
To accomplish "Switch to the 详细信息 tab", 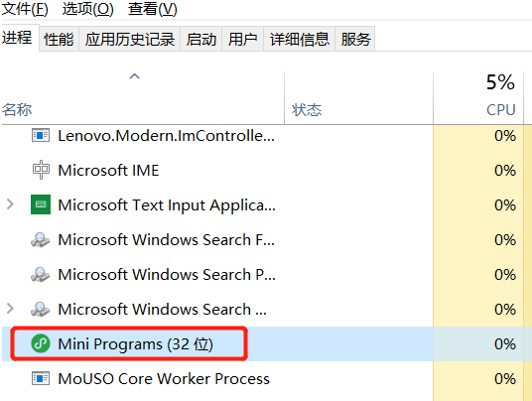I will click(300, 39).
